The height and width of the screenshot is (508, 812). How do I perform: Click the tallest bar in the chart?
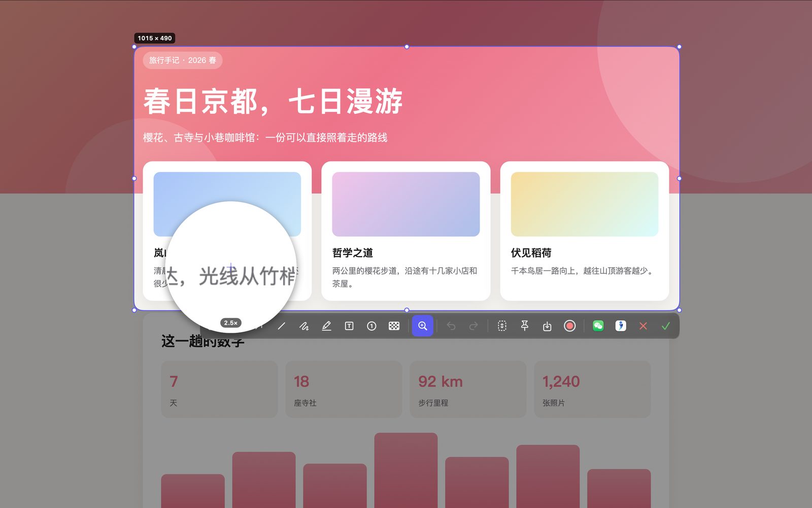pos(406,470)
